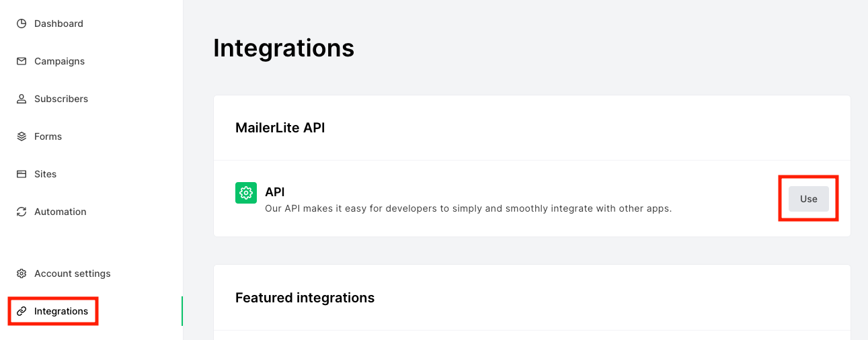Click the Subscribers person icon
Screen dimensions: 868x340
(22, 99)
